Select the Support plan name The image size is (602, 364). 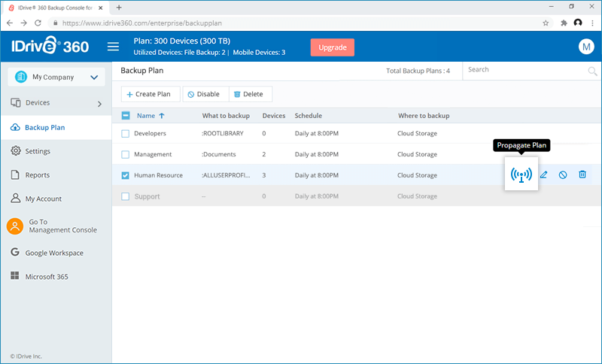coord(147,196)
